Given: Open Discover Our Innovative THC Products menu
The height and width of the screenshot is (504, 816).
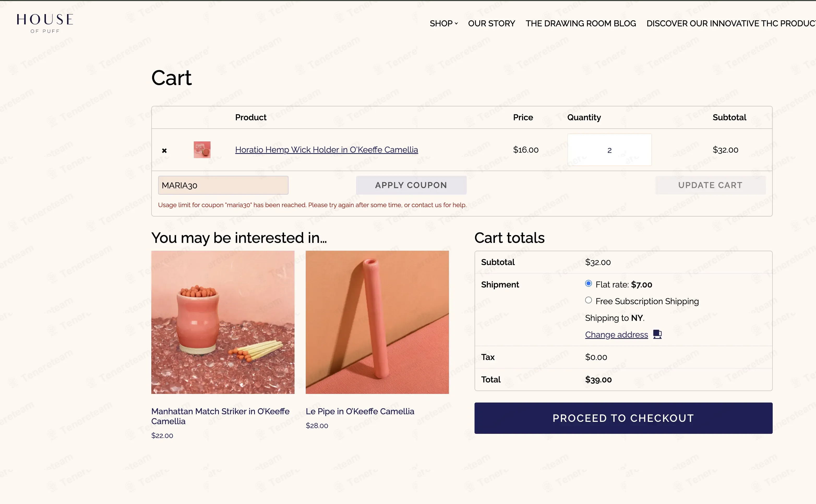Looking at the screenshot, I should (731, 23).
